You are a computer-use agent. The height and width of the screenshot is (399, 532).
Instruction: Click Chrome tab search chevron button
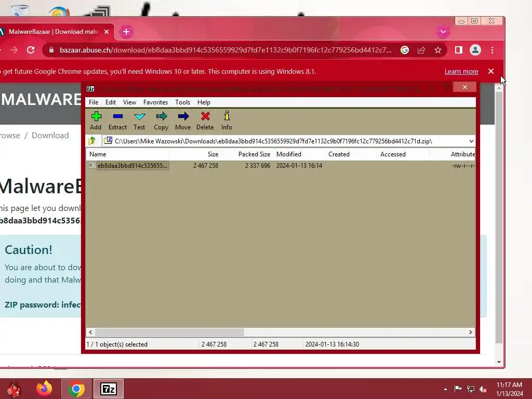point(443,32)
